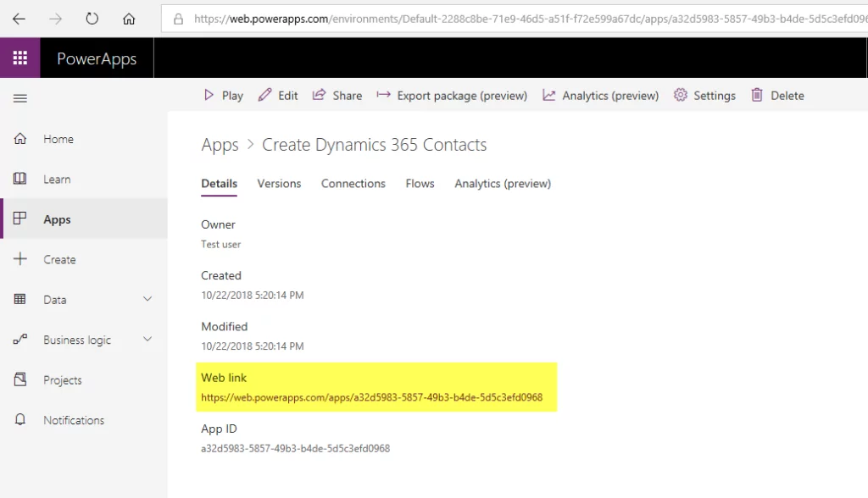Open the Connections tab
The height and width of the screenshot is (498, 868).
point(353,184)
